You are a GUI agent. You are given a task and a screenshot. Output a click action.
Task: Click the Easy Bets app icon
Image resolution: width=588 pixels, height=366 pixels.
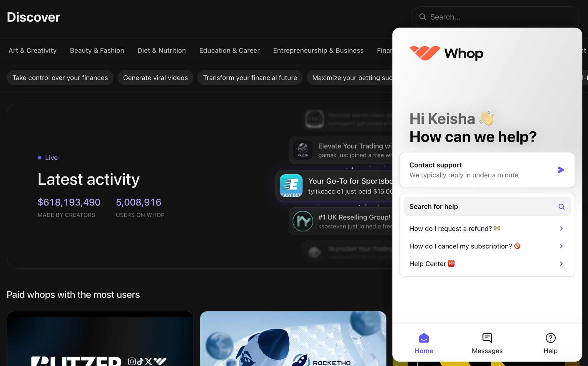pos(291,186)
